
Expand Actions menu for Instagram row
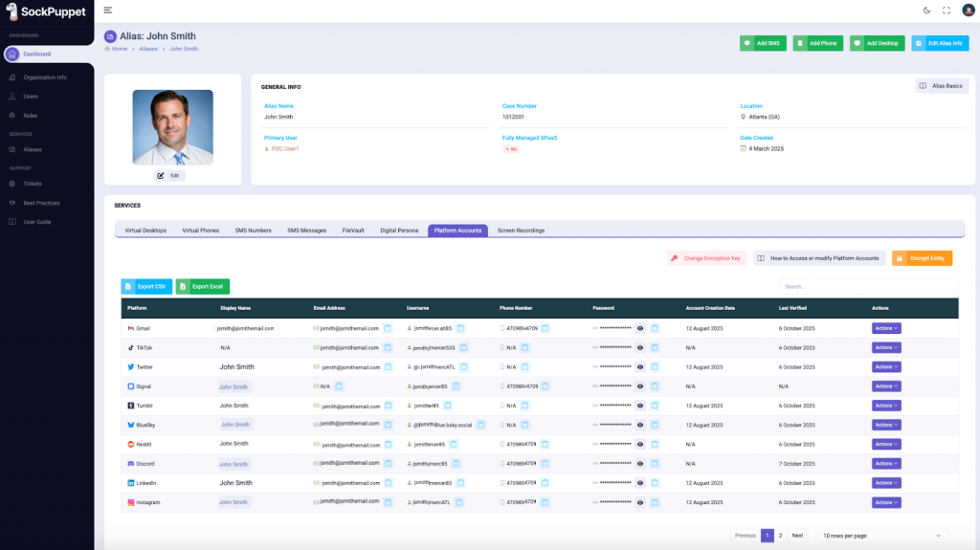(886, 502)
